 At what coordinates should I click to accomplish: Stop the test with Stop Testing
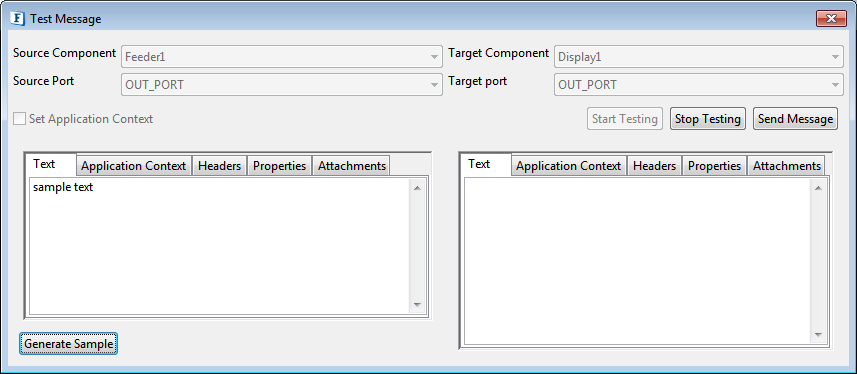(x=707, y=119)
